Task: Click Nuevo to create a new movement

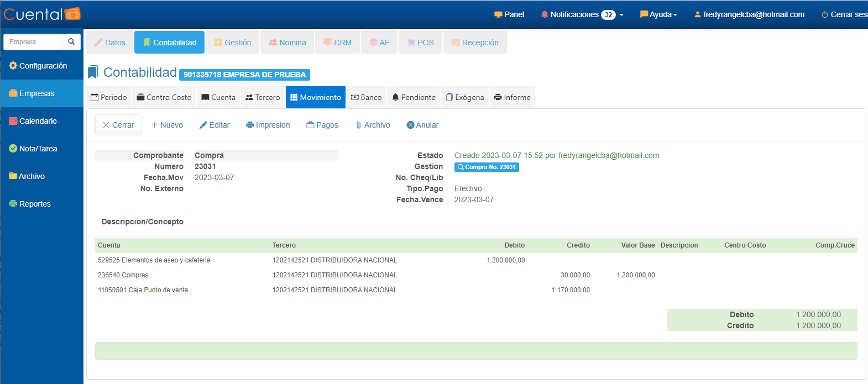Action: 167,125
